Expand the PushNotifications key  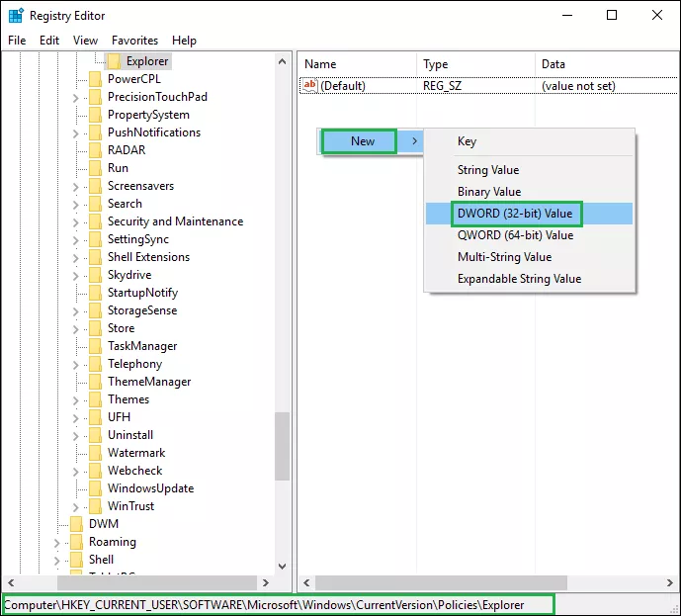75,133
